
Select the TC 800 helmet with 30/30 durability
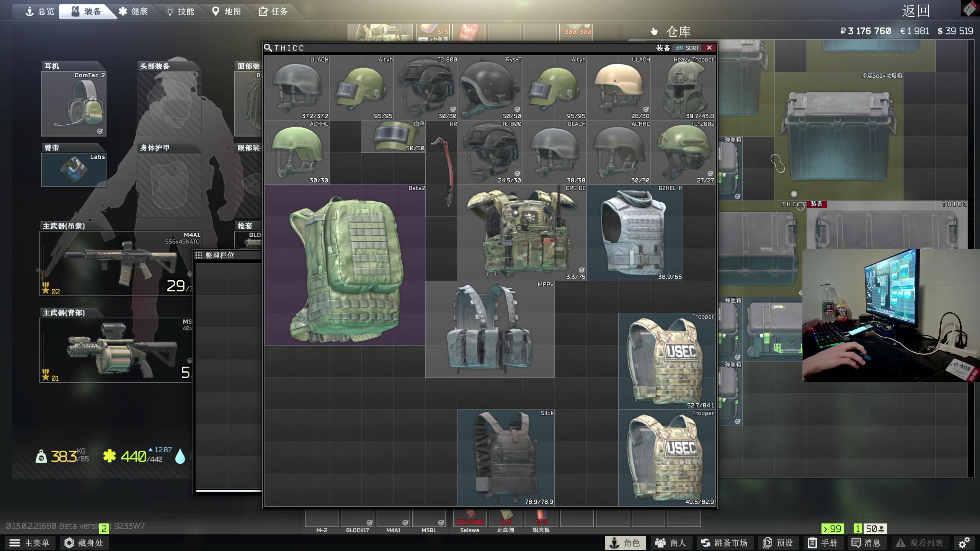coord(426,88)
